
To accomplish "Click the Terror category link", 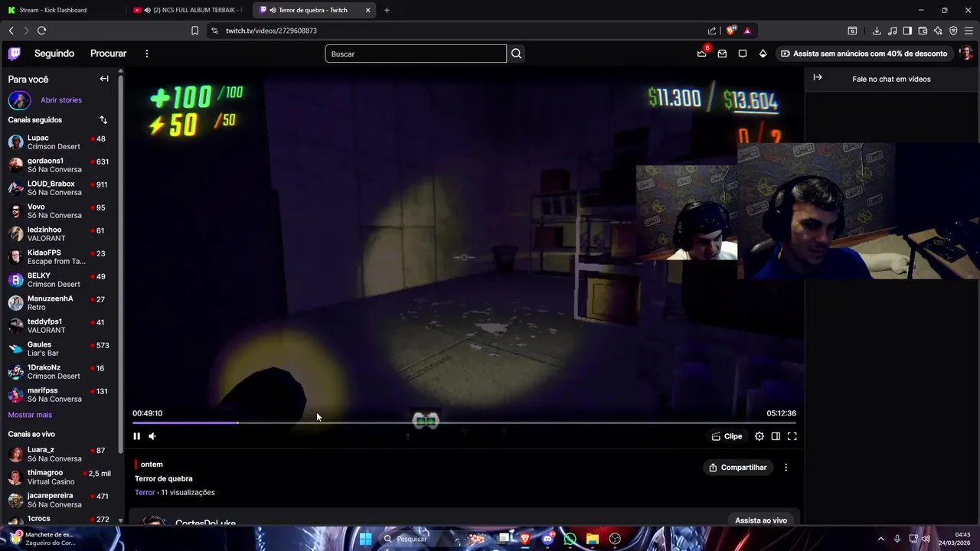I will pos(145,493).
